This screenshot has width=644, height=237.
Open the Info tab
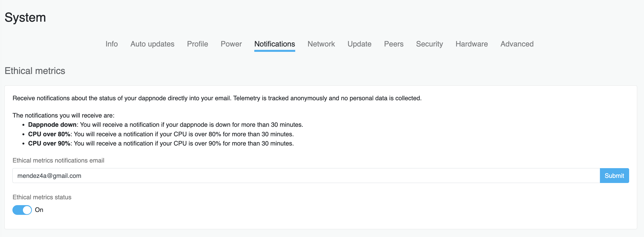(x=112, y=44)
